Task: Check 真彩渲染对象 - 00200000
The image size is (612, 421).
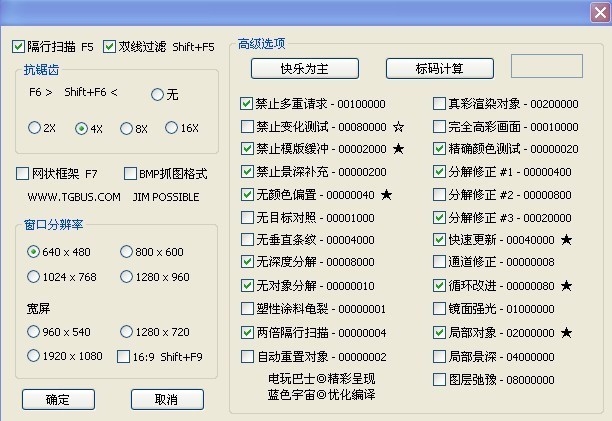Action: click(439, 104)
